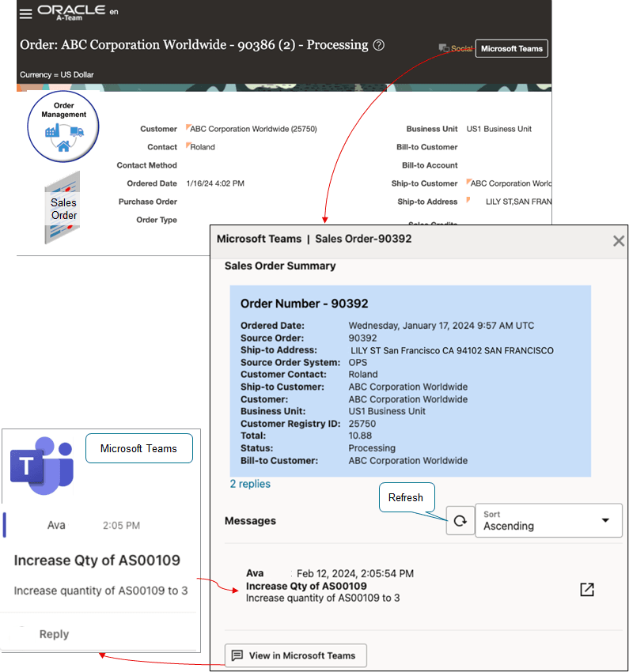Click the Source Order System value OPS
This screenshot has height=672, width=629.
point(358,363)
